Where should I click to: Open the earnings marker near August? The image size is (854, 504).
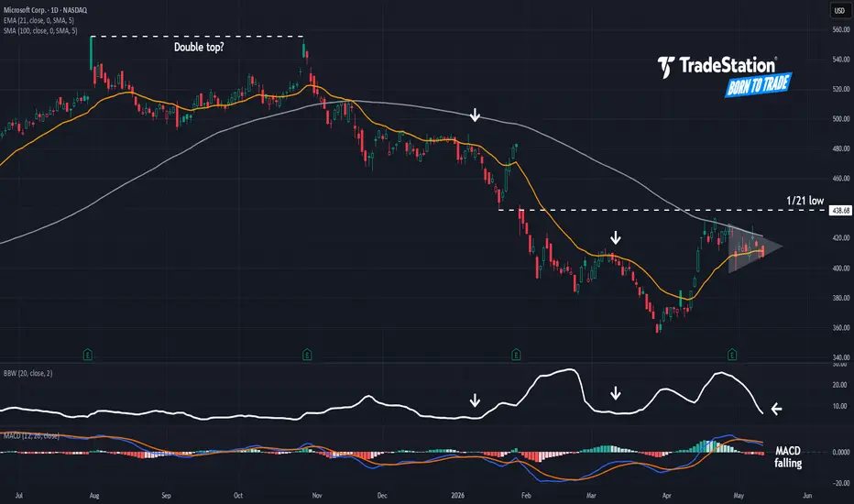click(x=88, y=356)
